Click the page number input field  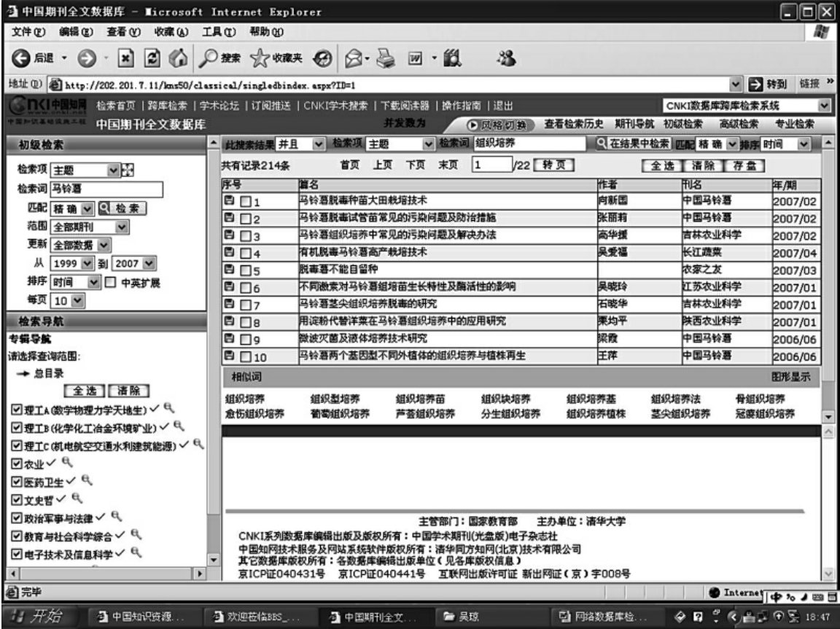point(491,164)
